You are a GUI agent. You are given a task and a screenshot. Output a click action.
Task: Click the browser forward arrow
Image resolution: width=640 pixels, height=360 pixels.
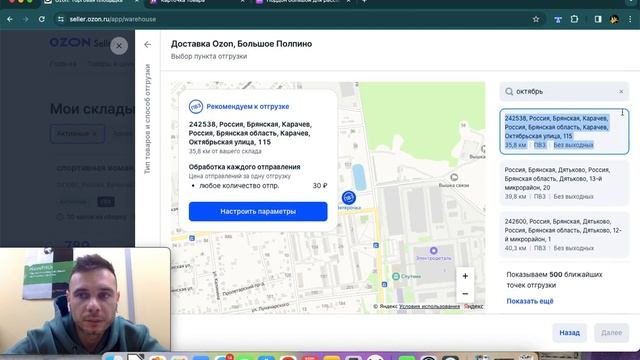pos(25,19)
